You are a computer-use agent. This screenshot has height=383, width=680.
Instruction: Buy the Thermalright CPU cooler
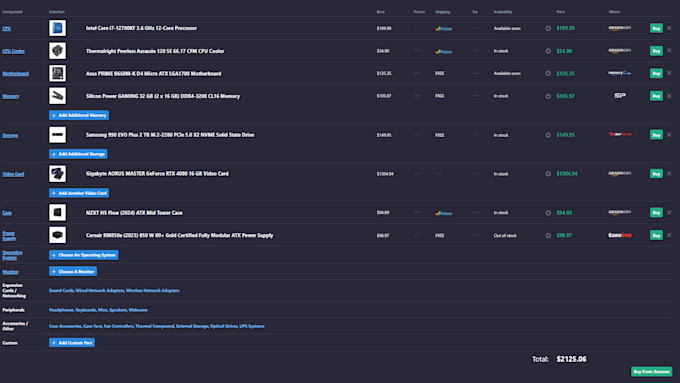656,51
